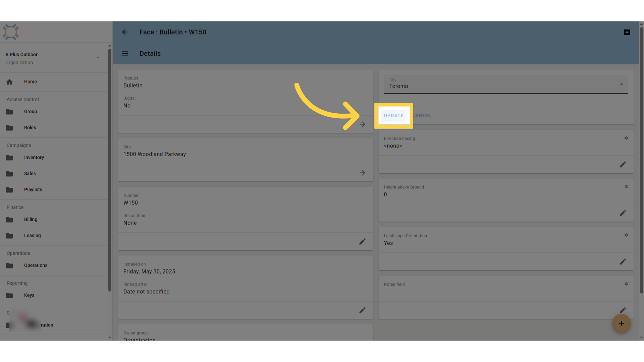
Task: Click gear icon on Landscape Orientation card
Action: 626,235
